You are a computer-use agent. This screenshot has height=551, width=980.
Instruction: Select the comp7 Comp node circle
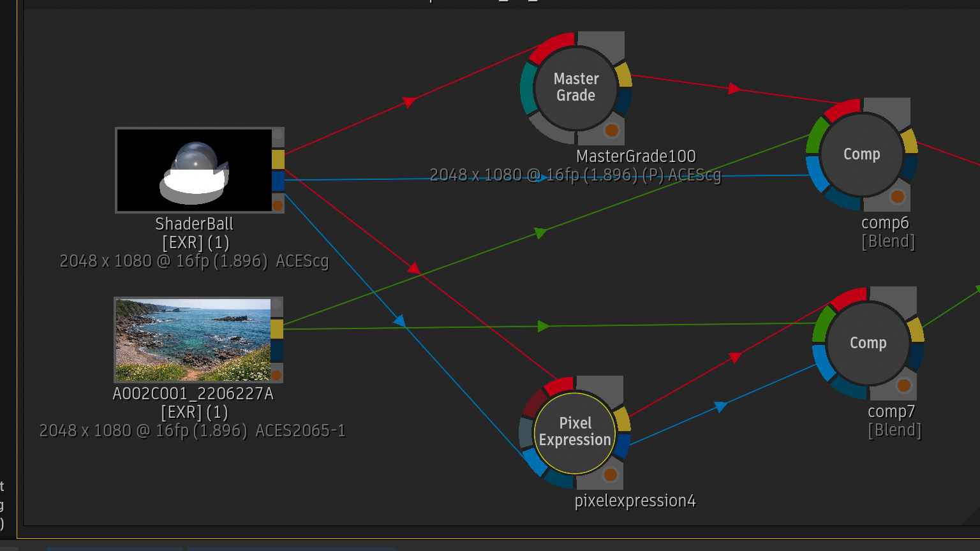click(x=868, y=343)
